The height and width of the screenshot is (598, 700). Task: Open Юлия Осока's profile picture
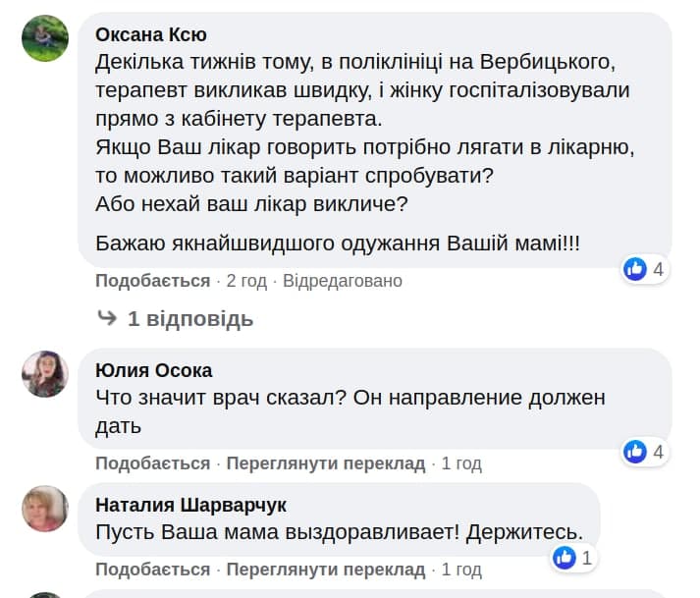click(x=45, y=374)
